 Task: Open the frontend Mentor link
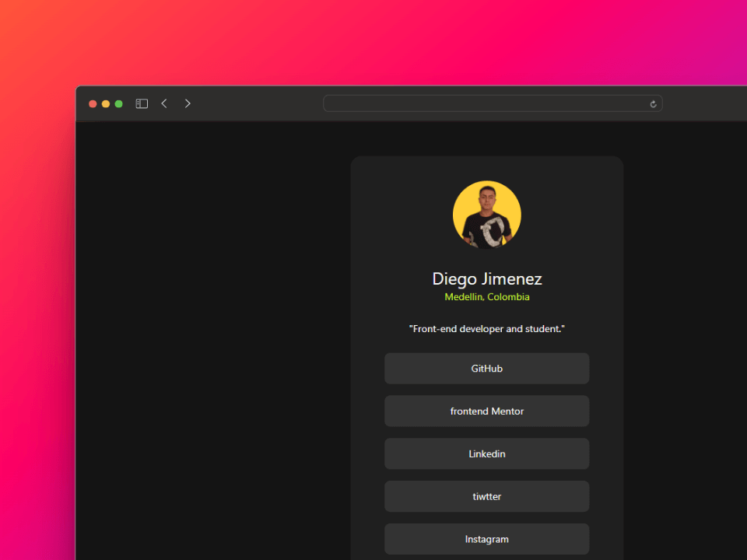487,411
